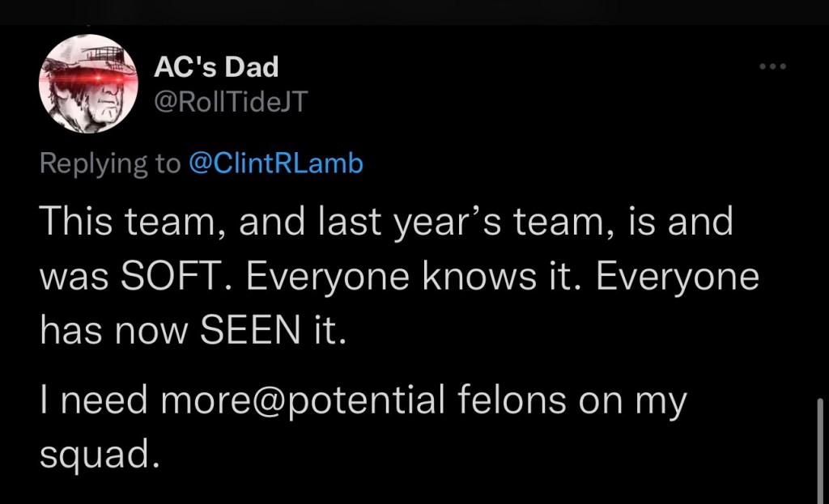829x504 pixels.
Task: Open the @ClintRLamb mention link
Action: click(275, 163)
